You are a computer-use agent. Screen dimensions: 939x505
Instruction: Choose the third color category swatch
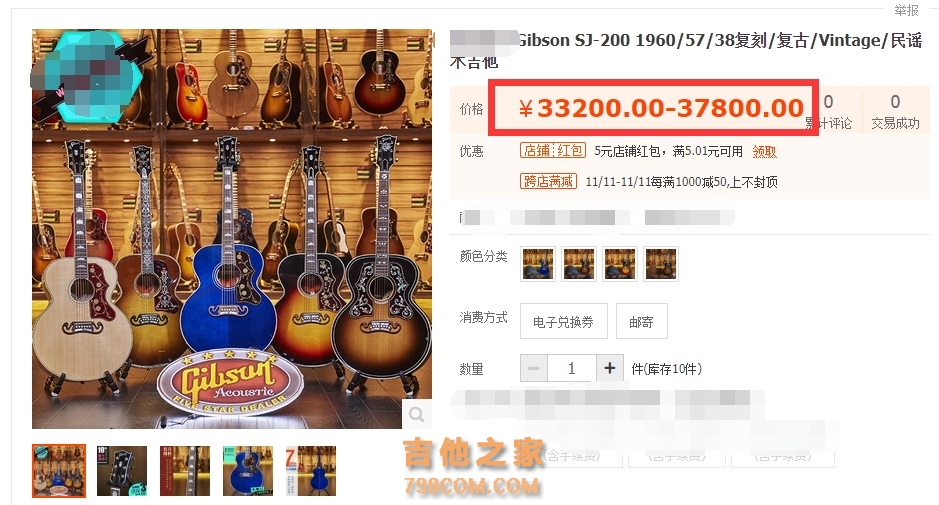(620, 264)
